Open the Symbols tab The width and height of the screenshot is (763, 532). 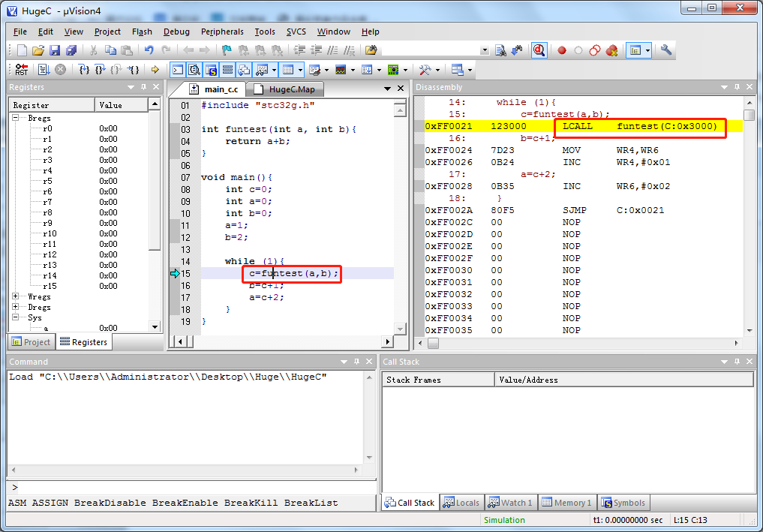pos(624,503)
